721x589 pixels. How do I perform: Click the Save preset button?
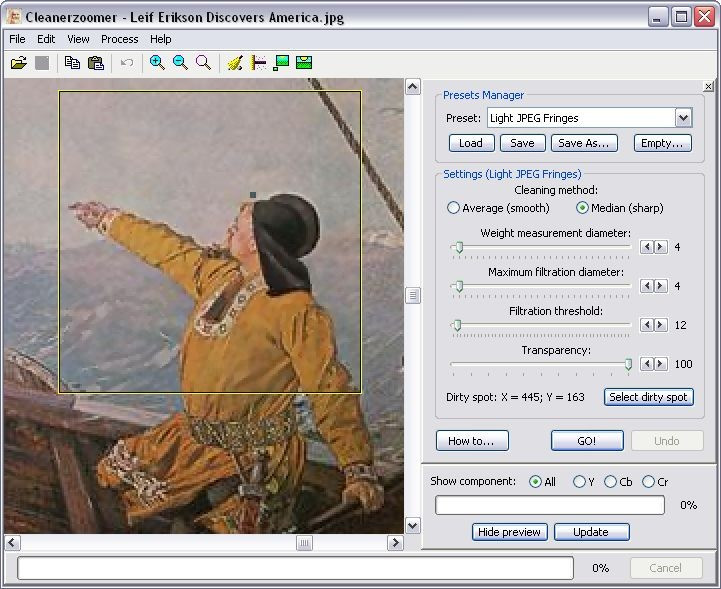522,143
